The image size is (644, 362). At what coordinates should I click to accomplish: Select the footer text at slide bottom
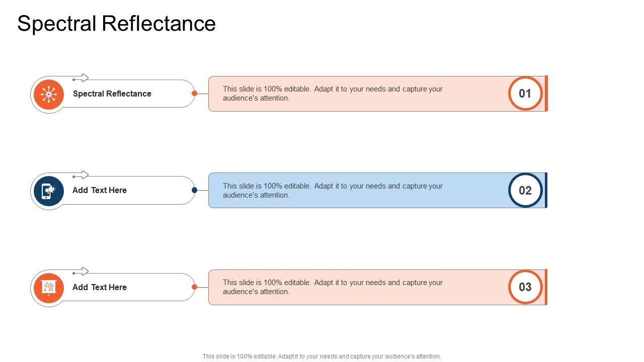point(322,356)
